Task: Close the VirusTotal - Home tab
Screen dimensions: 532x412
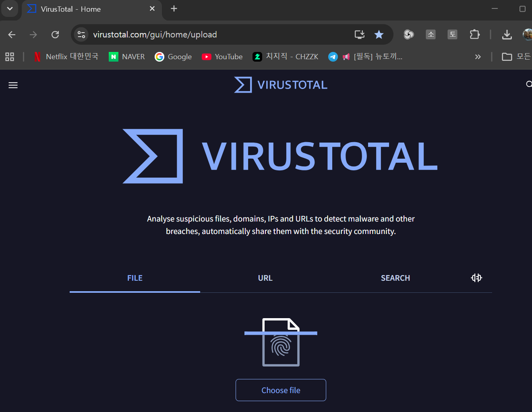Action: [152, 8]
